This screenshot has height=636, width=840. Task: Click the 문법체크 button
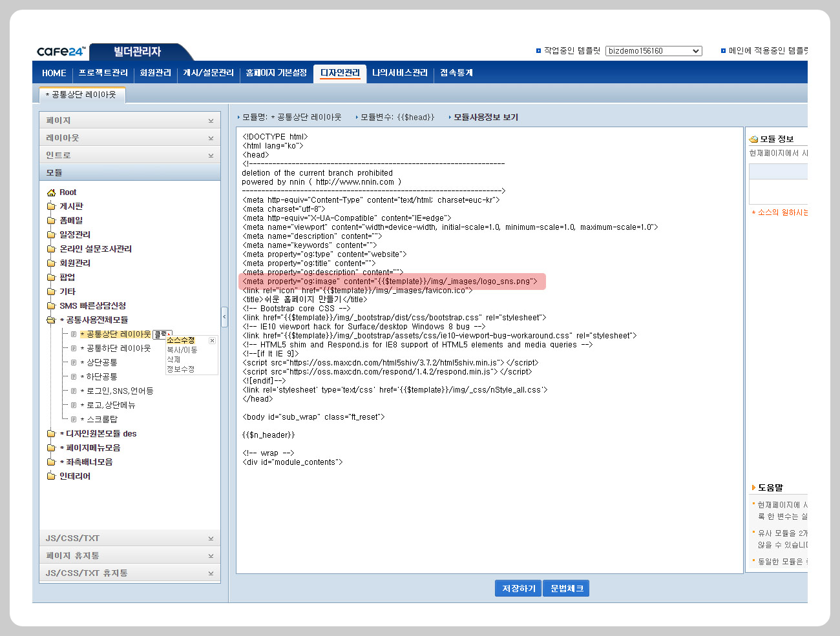pyautogui.click(x=567, y=589)
